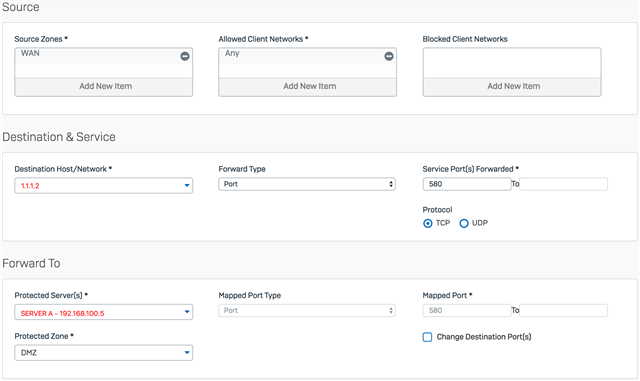Add New Item under Source Zones
Image resolution: width=640 pixels, height=381 pixels.
(x=104, y=87)
